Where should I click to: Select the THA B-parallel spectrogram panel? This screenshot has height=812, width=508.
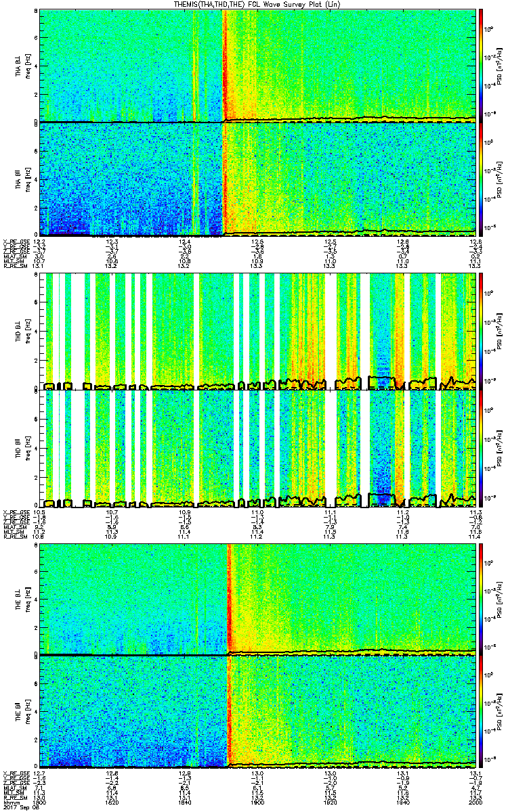[x=257, y=179]
